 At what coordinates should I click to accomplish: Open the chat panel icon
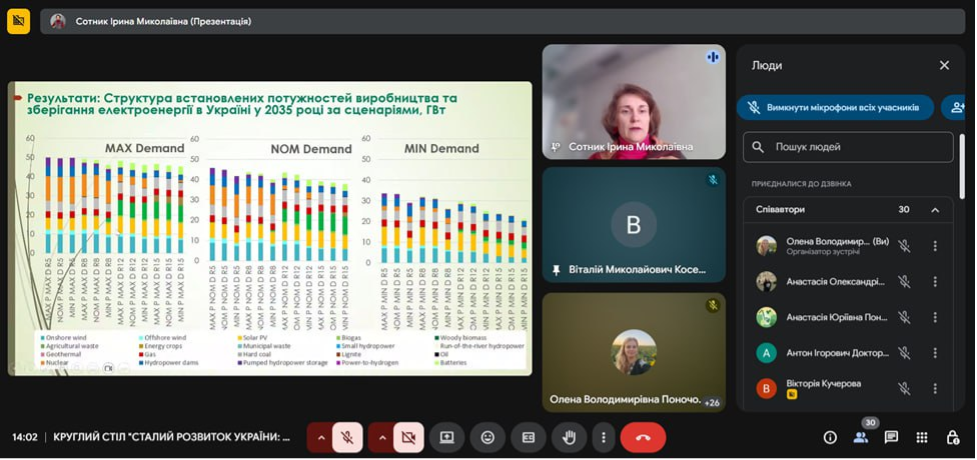coord(891,437)
